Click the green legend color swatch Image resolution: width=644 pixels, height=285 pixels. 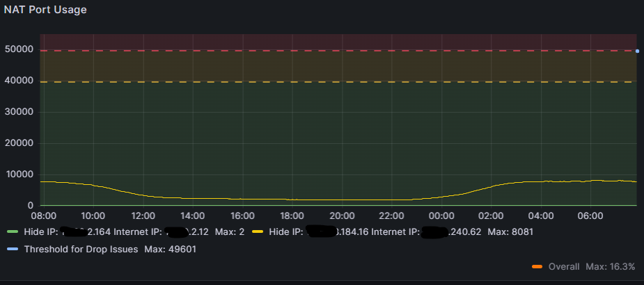[11, 231]
